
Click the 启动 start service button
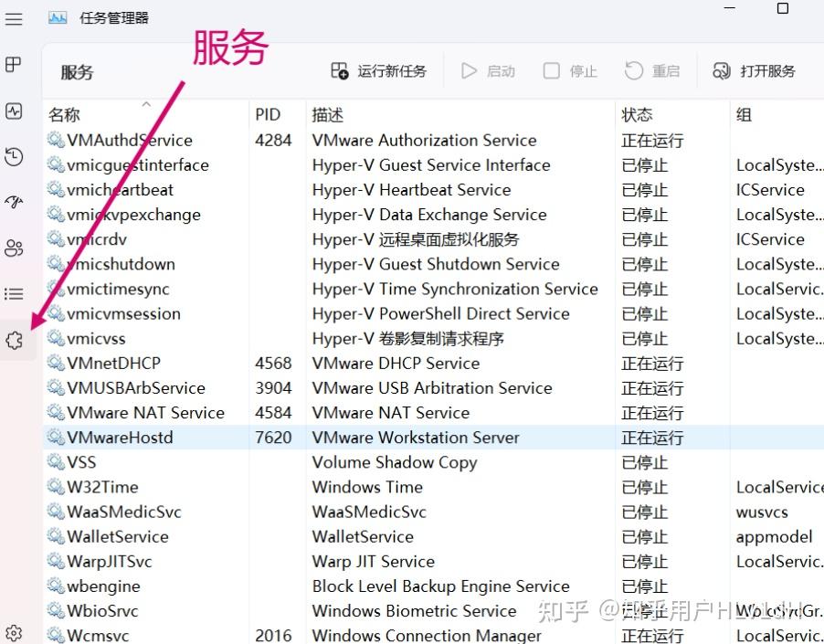coord(488,71)
